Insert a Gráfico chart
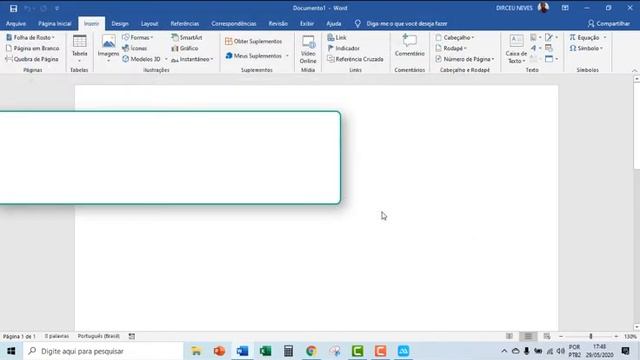640x360 pixels. (185, 48)
